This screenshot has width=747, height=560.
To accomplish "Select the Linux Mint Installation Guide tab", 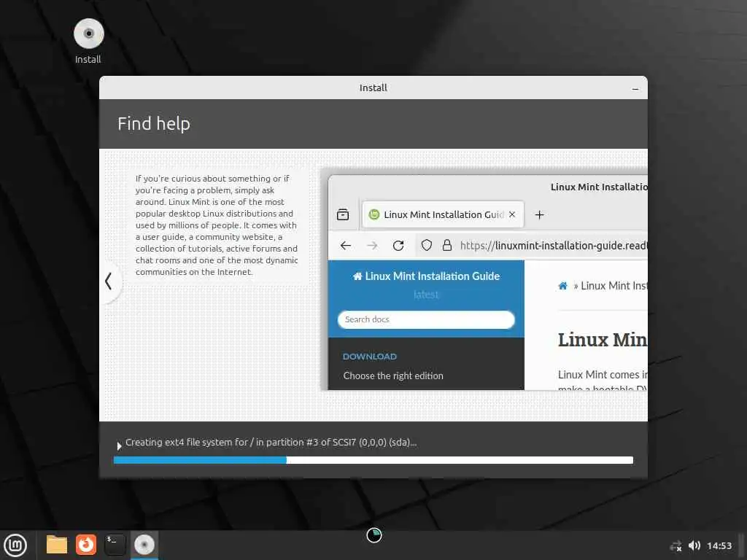I will click(443, 215).
